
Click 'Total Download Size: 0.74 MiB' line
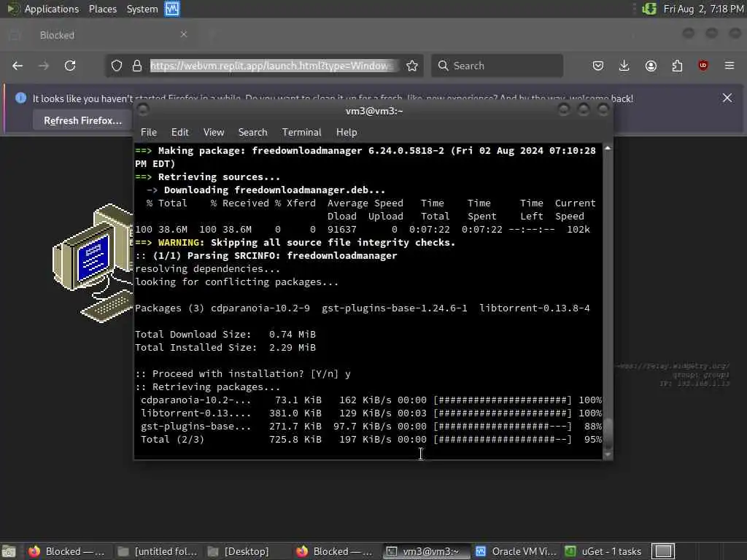coord(225,334)
